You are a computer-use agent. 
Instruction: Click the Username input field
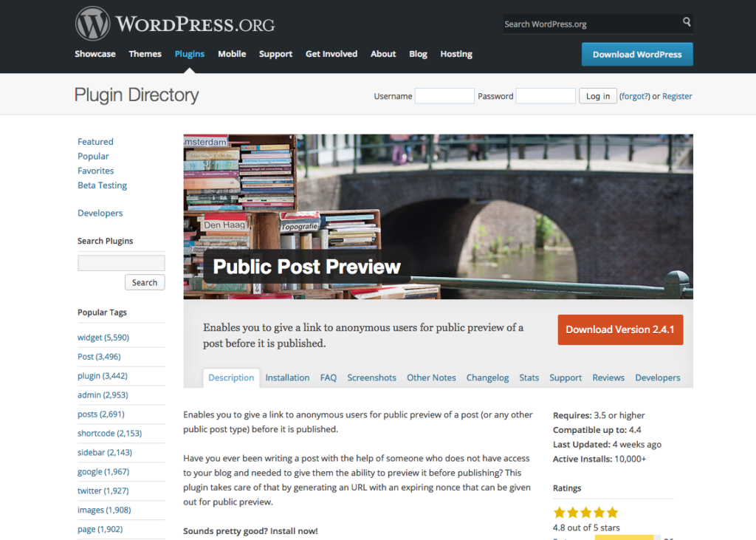pyautogui.click(x=444, y=95)
